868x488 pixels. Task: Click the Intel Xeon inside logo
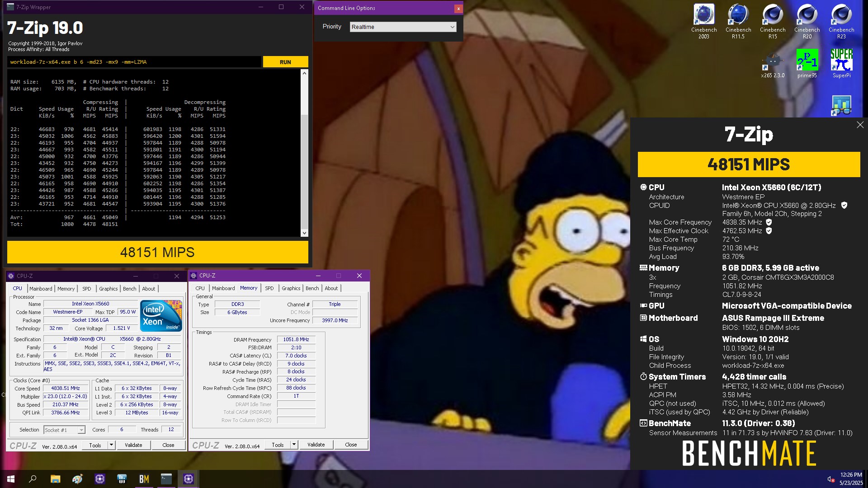(x=161, y=315)
